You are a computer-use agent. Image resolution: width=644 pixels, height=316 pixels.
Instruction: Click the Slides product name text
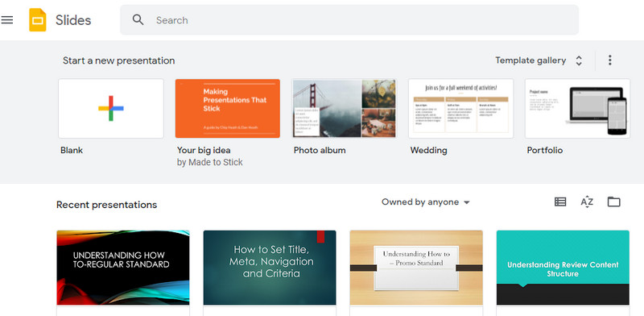(x=73, y=20)
